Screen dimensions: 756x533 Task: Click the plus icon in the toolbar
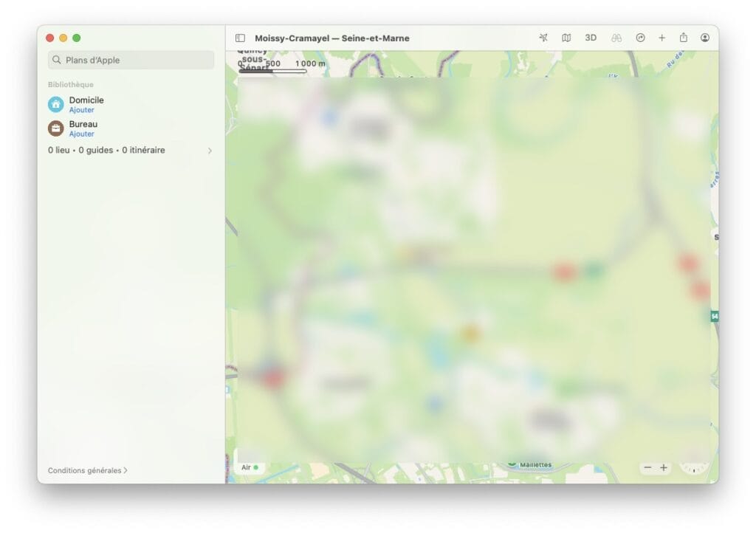661,38
